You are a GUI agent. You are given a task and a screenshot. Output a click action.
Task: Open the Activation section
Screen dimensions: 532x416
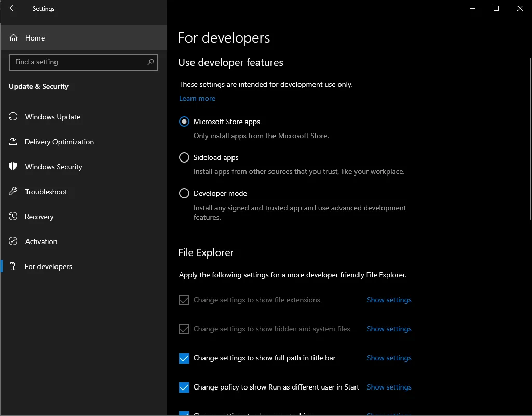click(x=84, y=241)
